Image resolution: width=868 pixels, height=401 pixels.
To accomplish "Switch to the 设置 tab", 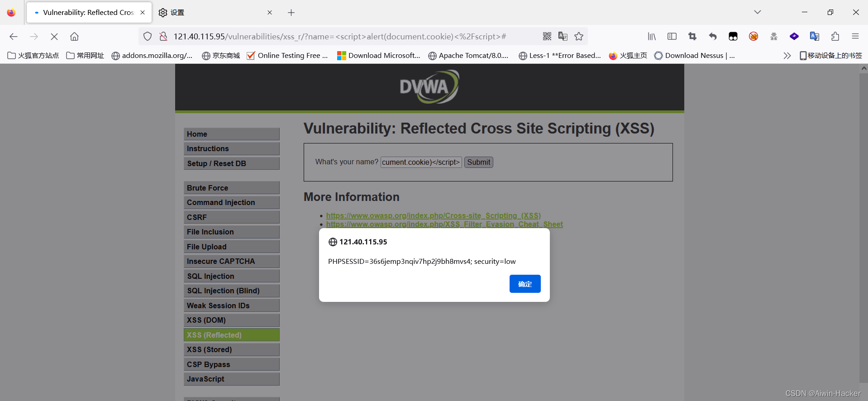I will coord(216,13).
